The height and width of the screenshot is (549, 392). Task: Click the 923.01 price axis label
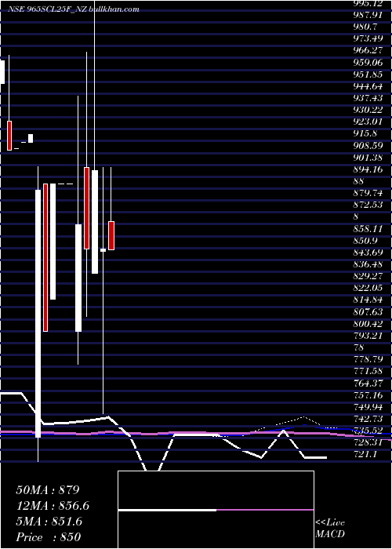tap(368, 122)
